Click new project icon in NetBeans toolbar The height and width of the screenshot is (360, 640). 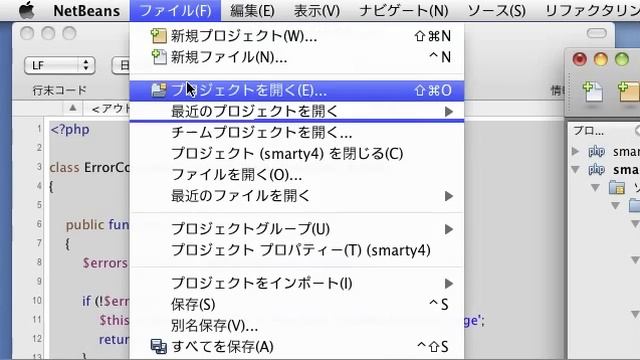click(x=629, y=91)
